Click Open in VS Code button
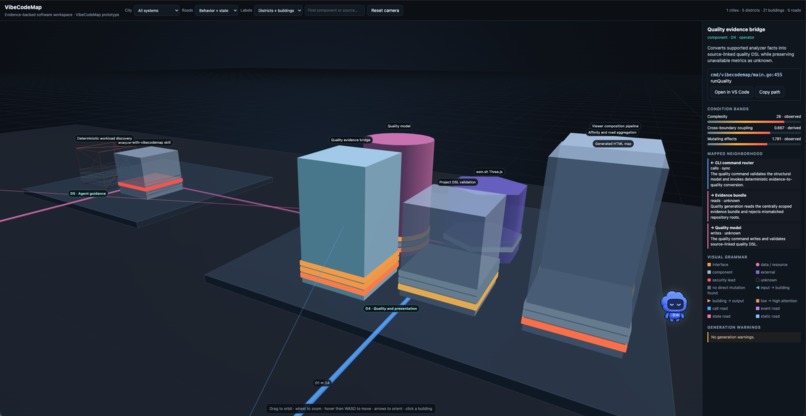The image size is (806, 416). 732,92
